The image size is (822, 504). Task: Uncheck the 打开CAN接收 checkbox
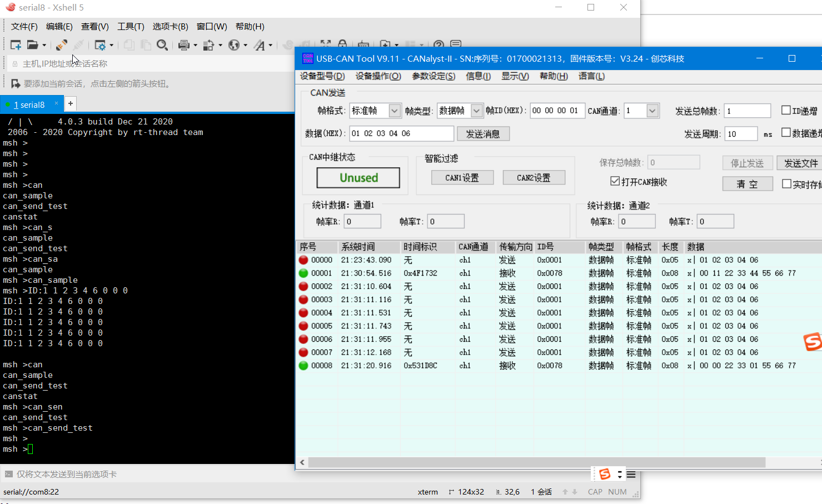[615, 181]
